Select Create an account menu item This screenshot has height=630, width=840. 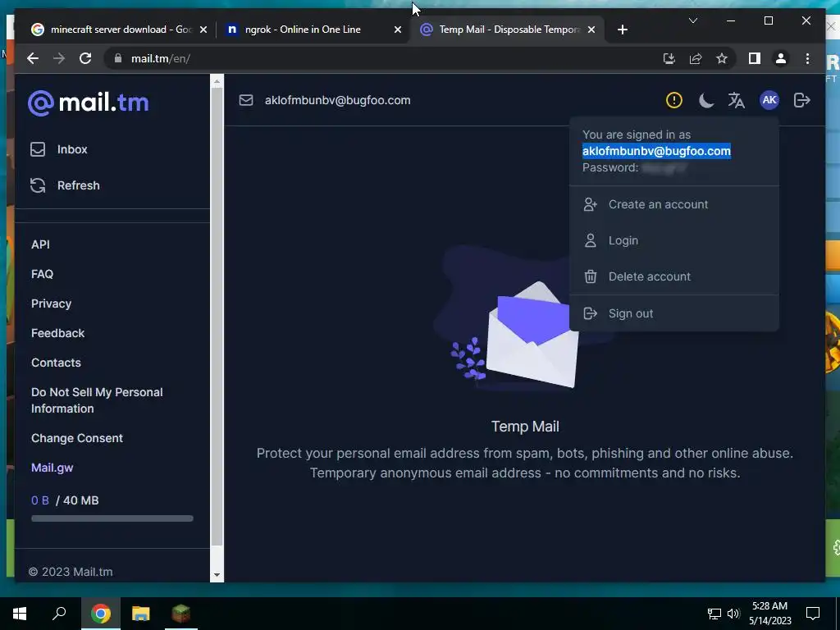click(674, 204)
